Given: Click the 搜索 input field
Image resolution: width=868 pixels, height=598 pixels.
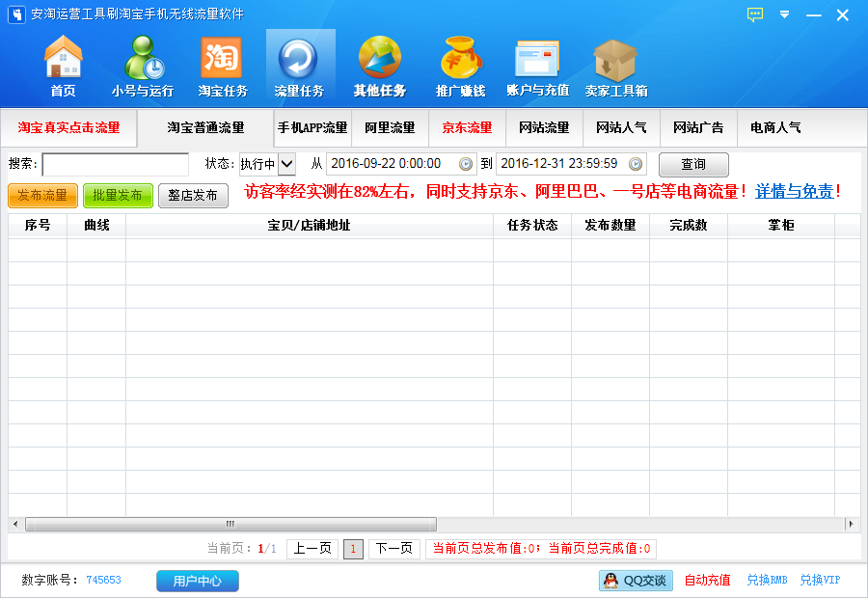Looking at the screenshot, I should click(115, 164).
